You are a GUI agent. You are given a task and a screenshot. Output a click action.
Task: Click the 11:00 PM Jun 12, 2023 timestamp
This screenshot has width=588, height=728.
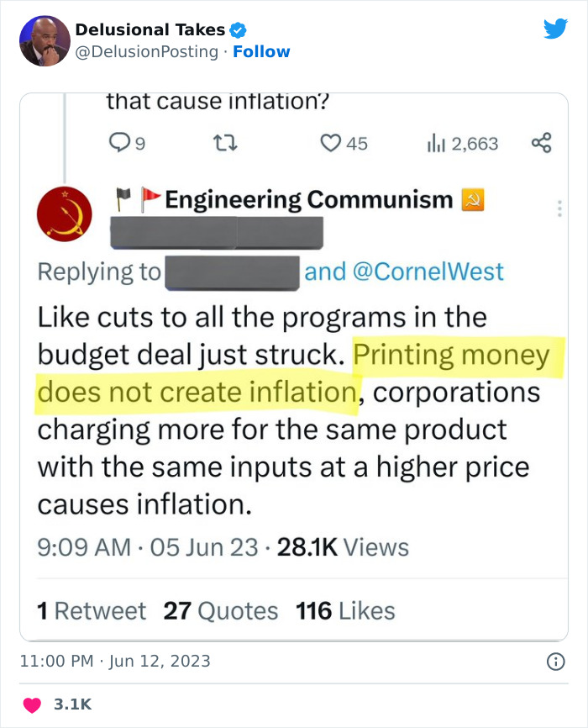114,662
